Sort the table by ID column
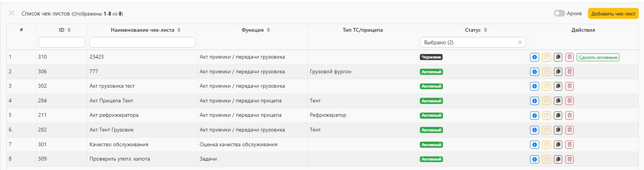The height and width of the screenshot is (170, 644). (69, 30)
